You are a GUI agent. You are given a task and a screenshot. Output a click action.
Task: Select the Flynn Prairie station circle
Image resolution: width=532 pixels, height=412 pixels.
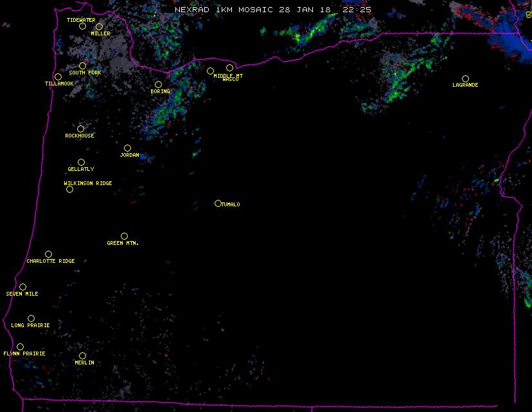[20, 346]
